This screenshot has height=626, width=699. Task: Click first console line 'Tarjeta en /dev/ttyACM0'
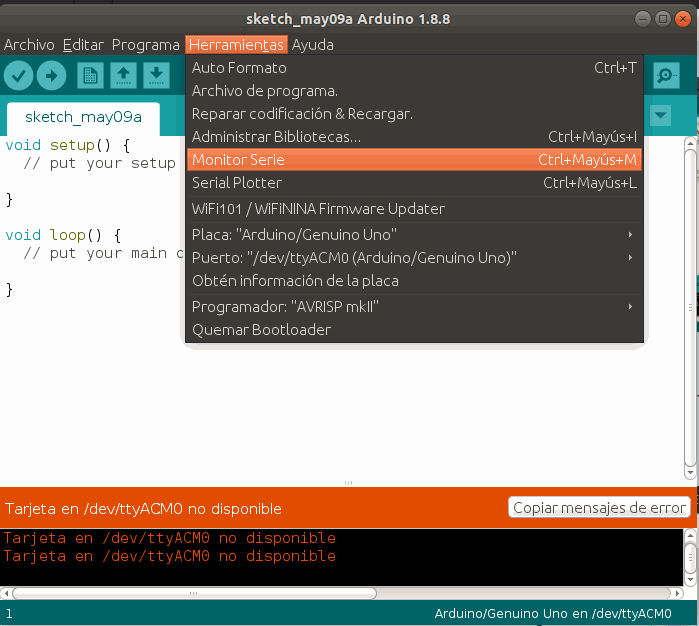[x=169, y=538]
